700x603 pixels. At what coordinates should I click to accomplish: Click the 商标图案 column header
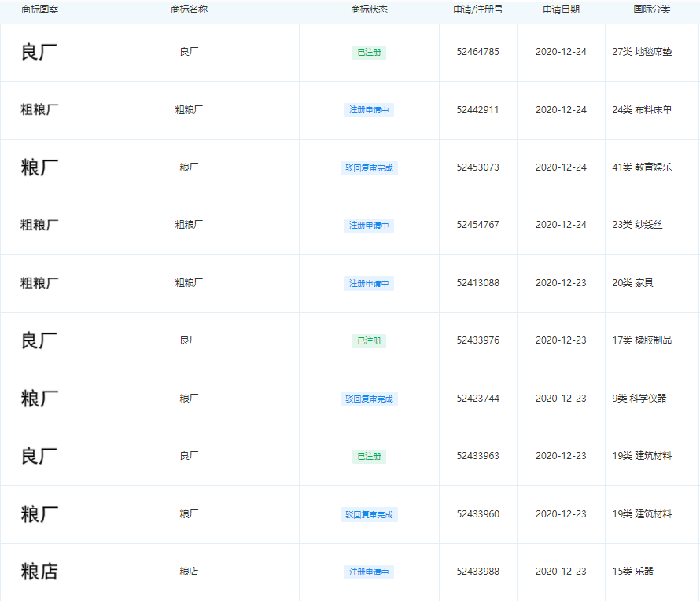tap(40, 9)
